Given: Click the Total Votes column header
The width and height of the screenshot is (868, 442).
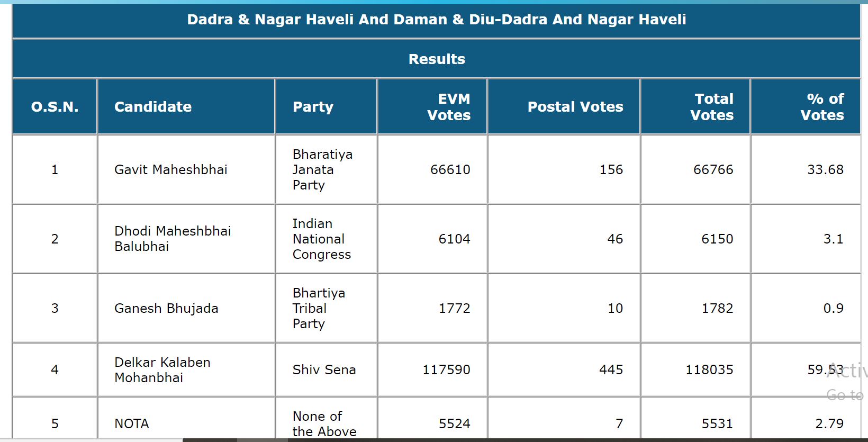Looking at the screenshot, I should click(x=712, y=107).
